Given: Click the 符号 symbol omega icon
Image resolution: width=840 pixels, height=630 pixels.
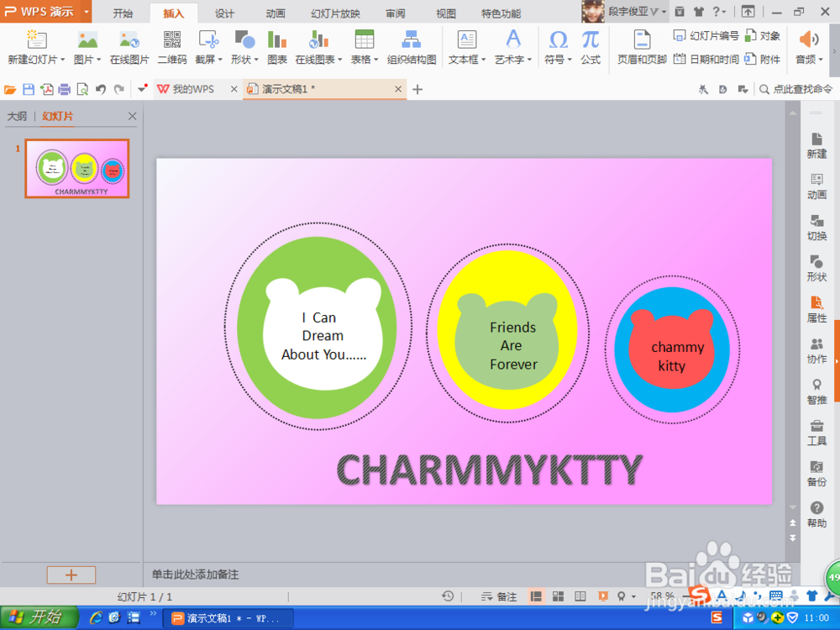Looking at the screenshot, I should click(x=559, y=39).
